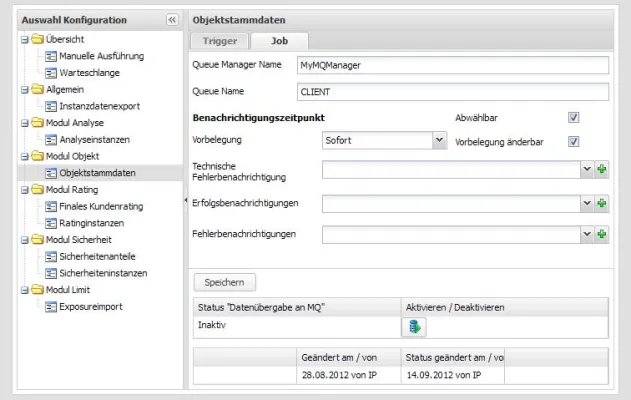Switch to the Trigger tab
This screenshot has height=400, width=631.
[218, 41]
